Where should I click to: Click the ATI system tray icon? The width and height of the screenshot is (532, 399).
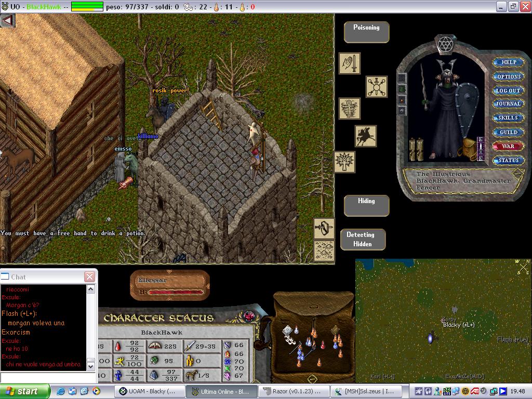475,391
